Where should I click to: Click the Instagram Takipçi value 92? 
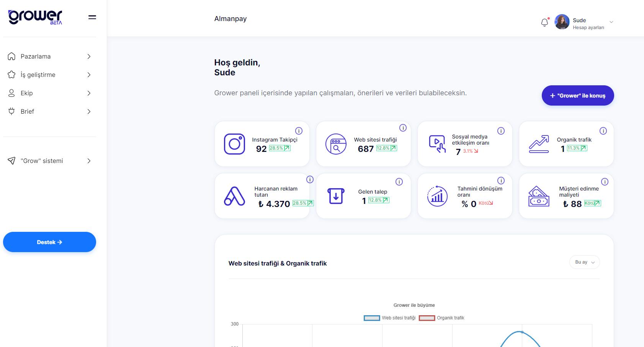[261, 149]
